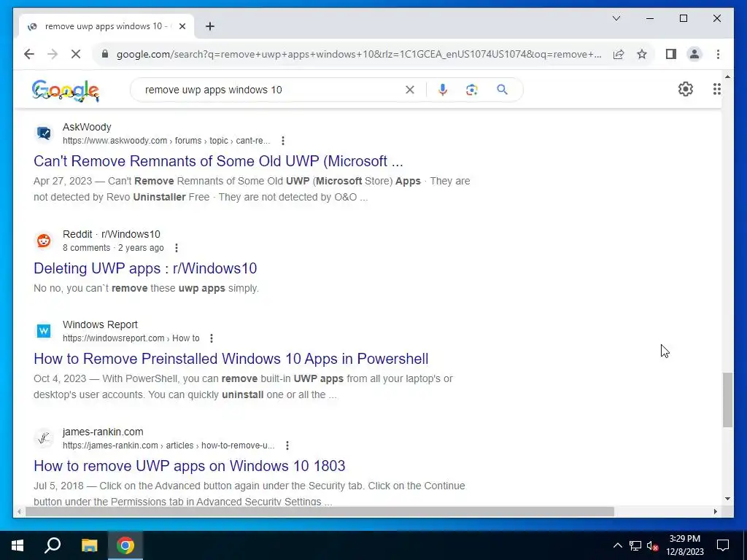
Task: Start voice search with the microphone
Action: (x=443, y=90)
